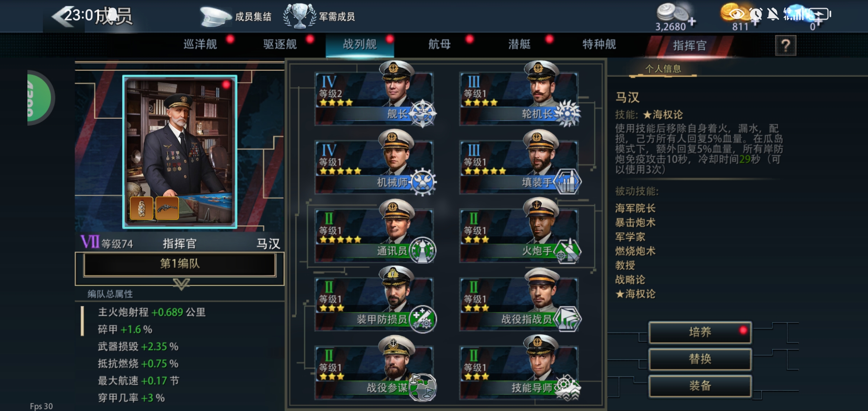Switch to the 潜艇 tab

[x=519, y=45]
